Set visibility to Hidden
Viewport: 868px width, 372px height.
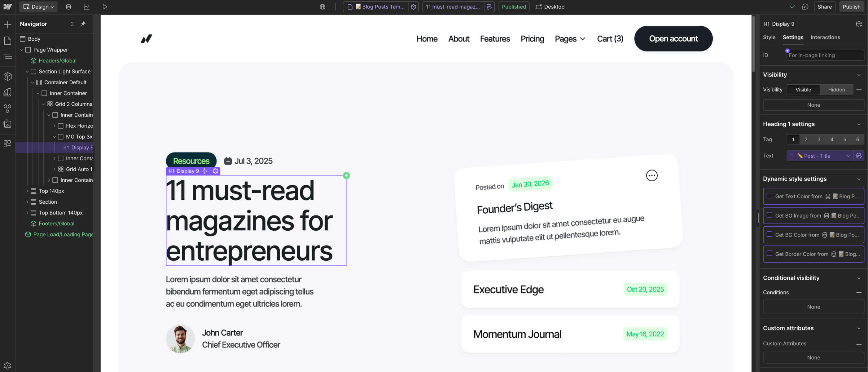coord(836,90)
